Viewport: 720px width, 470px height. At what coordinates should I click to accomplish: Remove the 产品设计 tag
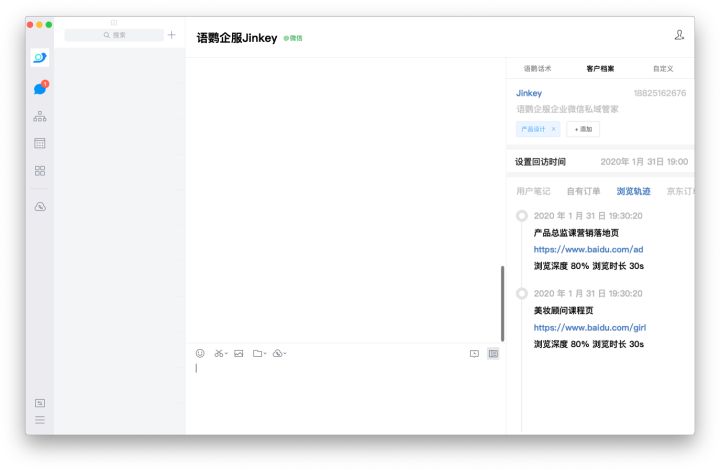(x=553, y=129)
